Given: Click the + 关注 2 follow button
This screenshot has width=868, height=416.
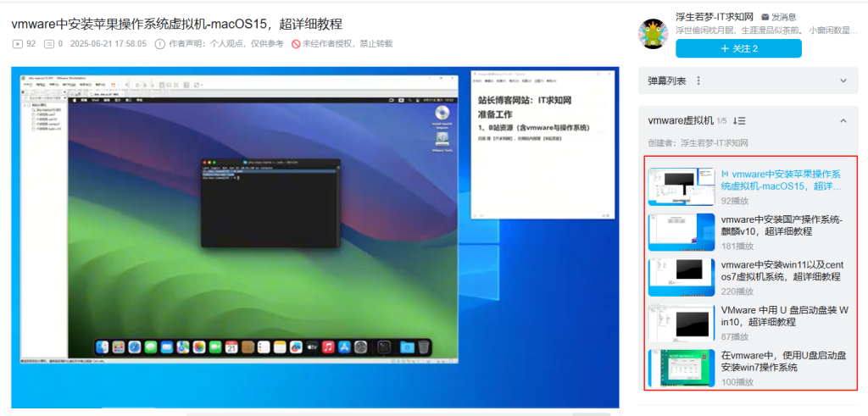Looking at the screenshot, I should point(738,48).
